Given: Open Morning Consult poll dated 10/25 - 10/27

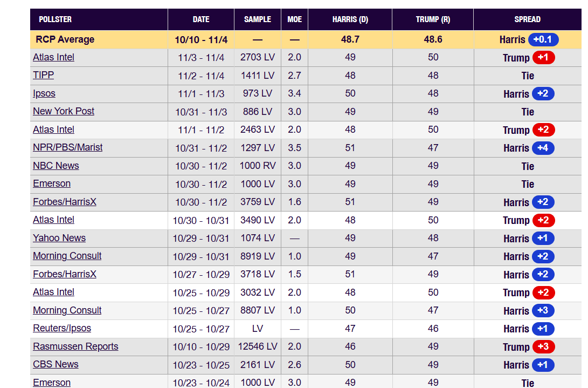Looking at the screenshot, I should point(67,311).
